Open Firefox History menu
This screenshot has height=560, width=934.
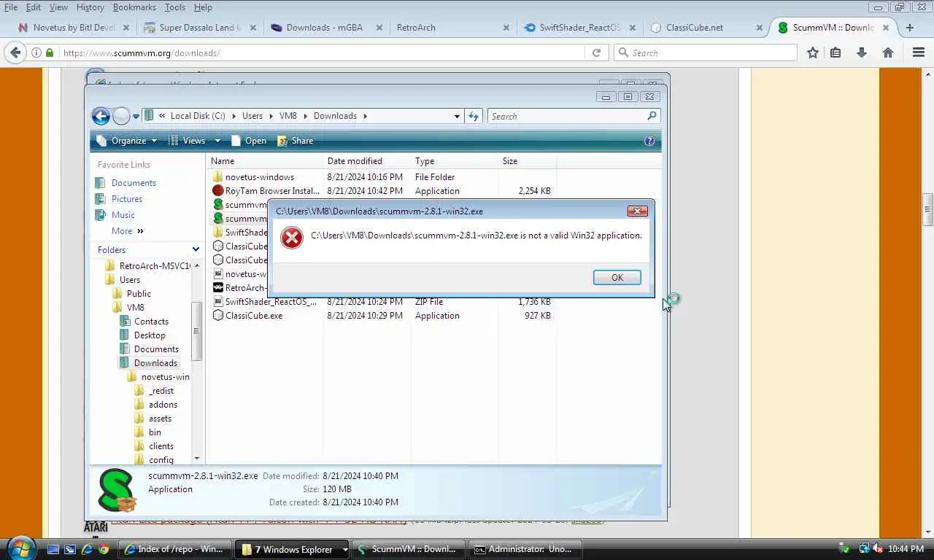click(x=90, y=7)
